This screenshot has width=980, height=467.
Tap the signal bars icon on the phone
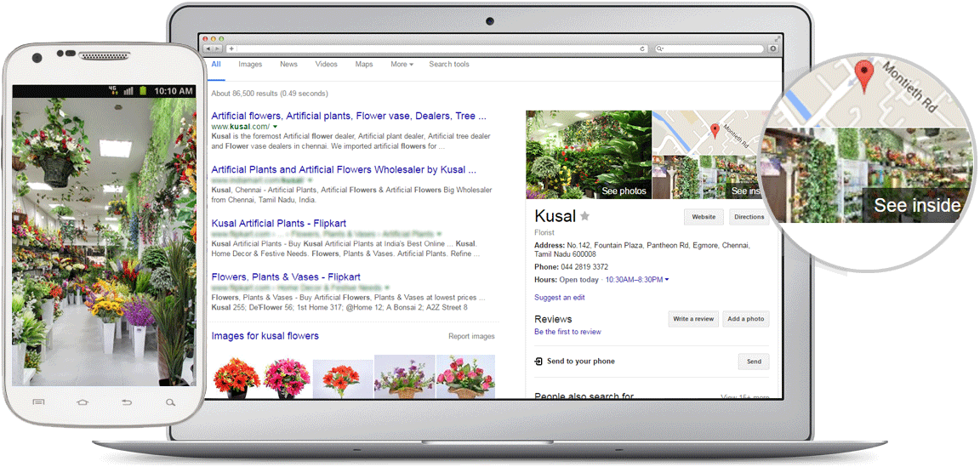(128, 91)
